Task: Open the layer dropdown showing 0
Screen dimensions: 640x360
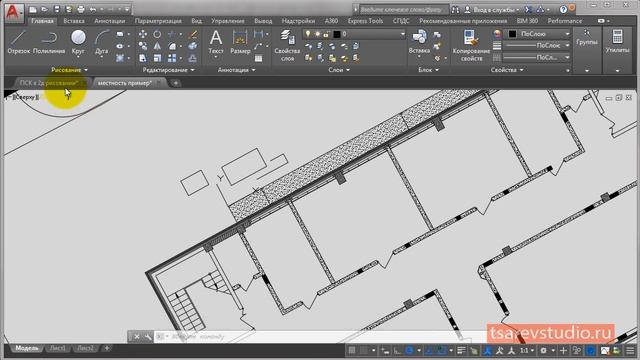Action: coord(354,34)
